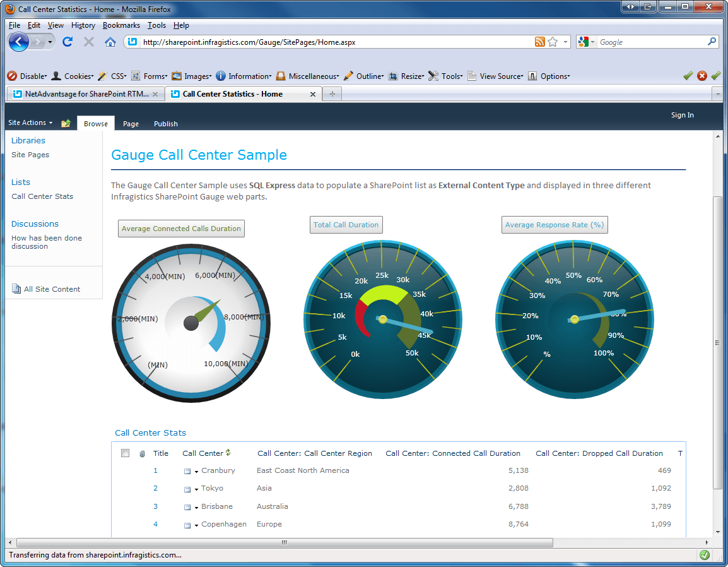Viewport: 728px width, 567px height.
Task: Open the Copenhagen item dropdown arrow
Action: click(x=196, y=525)
